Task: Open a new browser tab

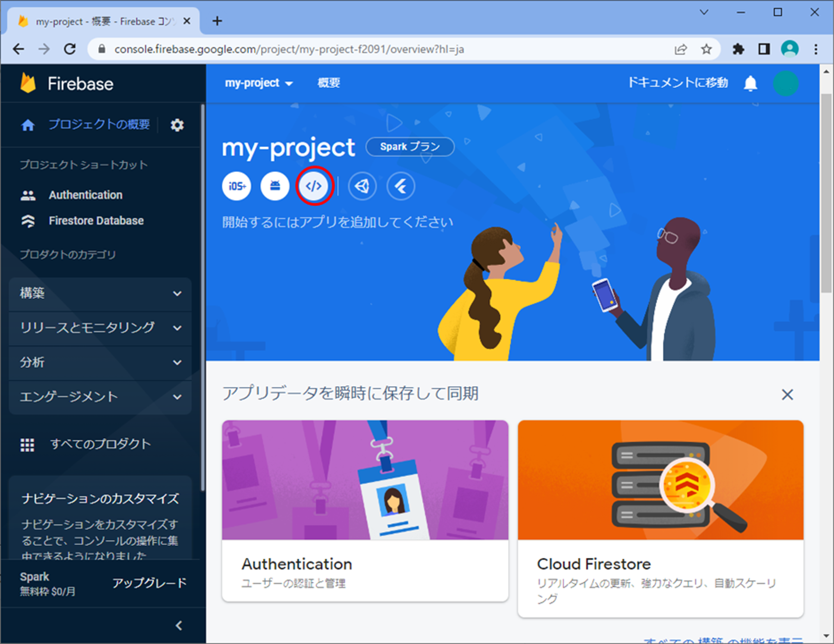Action: (218, 21)
